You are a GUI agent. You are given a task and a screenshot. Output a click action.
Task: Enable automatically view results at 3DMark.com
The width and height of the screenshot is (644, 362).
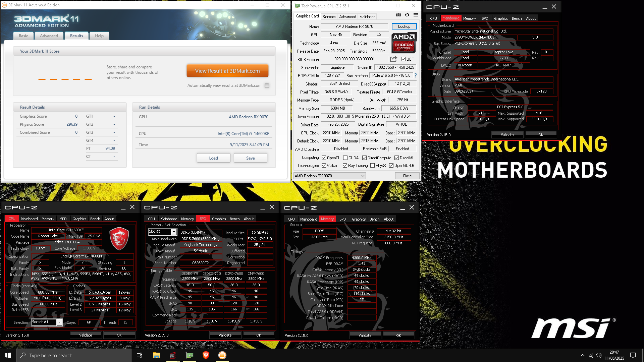[x=267, y=86]
